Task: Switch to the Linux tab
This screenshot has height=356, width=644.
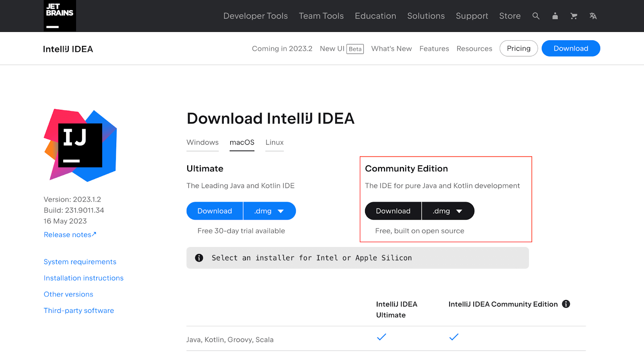Action: pos(275,142)
